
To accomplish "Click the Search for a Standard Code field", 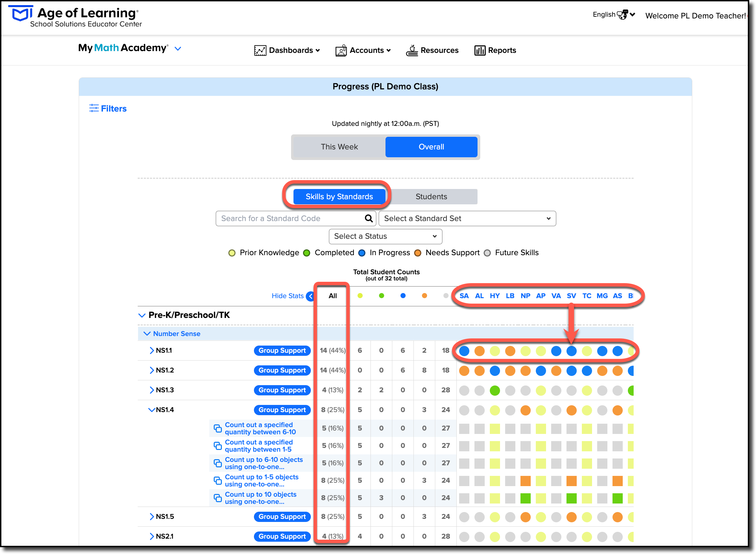I will [x=296, y=219].
